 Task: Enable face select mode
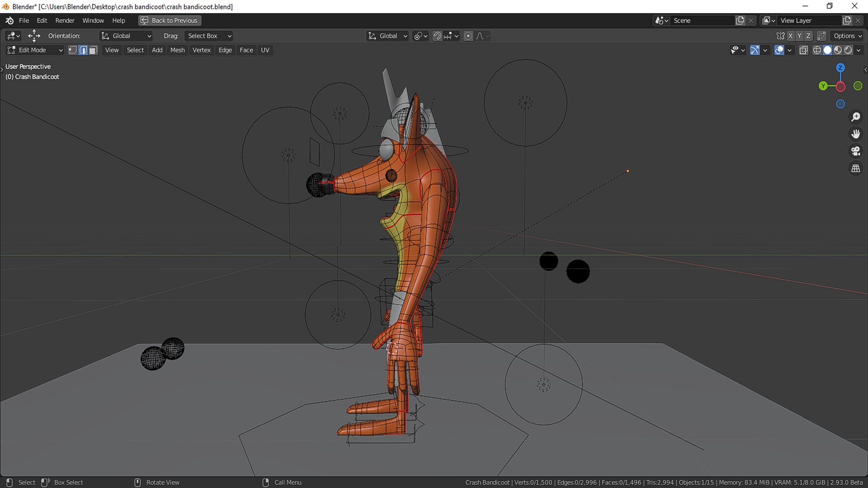[93, 50]
